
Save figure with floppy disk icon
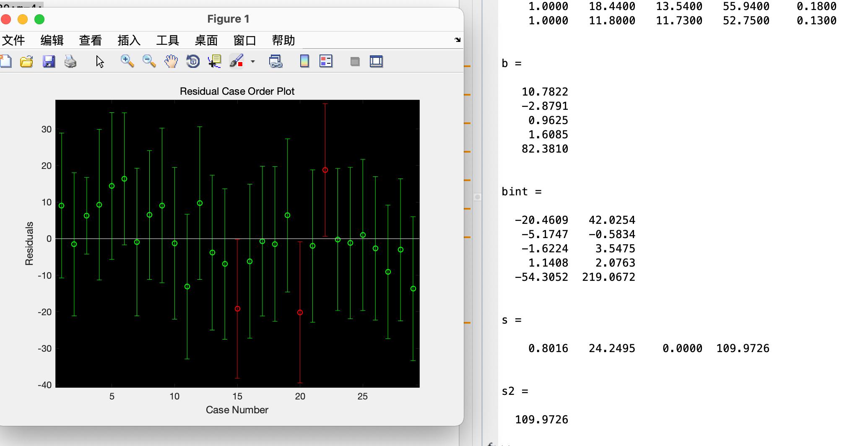49,62
